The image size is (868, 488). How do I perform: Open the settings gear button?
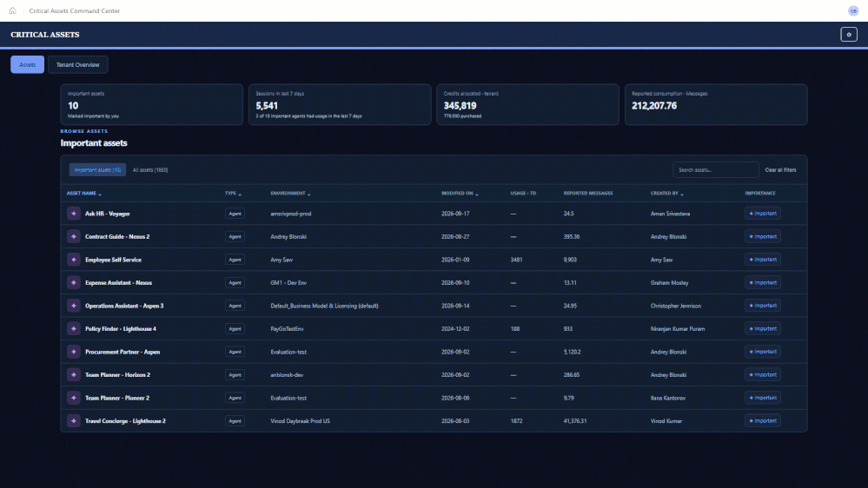tap(849, 35)
